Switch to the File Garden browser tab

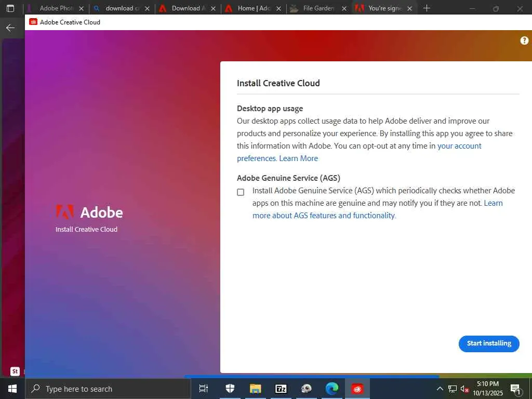(318, 8)
